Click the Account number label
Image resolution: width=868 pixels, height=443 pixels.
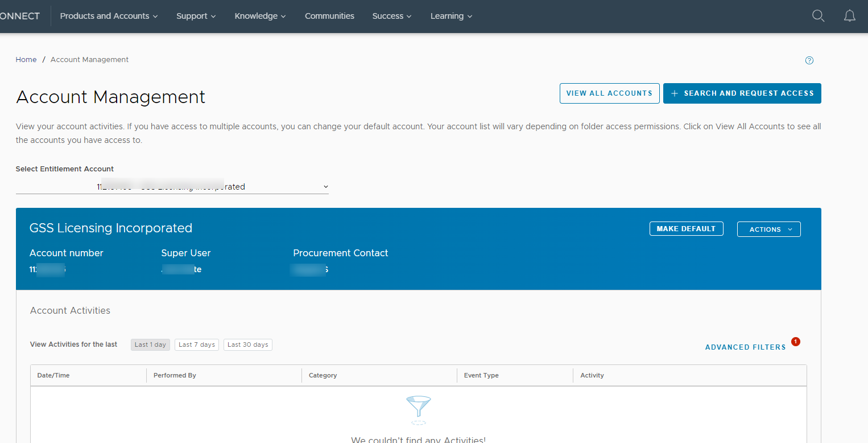pyautogui.click(x=67, y=253)
